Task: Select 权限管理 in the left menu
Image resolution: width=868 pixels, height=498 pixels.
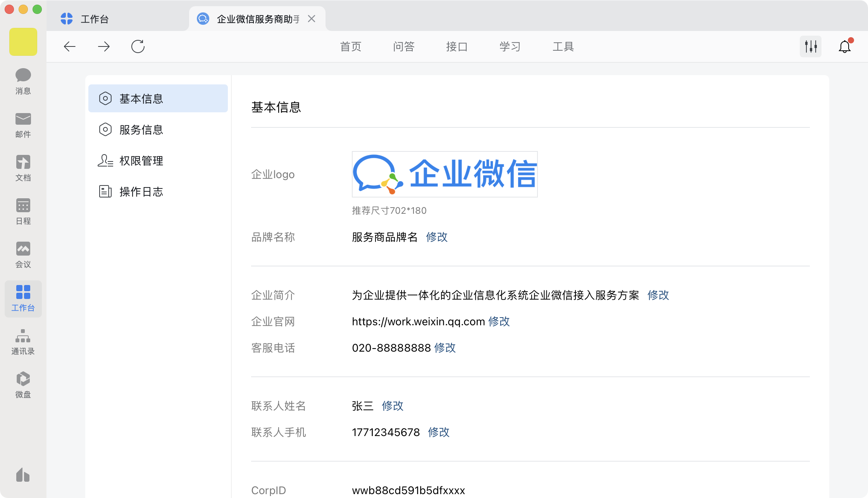Action: (141, 161)
